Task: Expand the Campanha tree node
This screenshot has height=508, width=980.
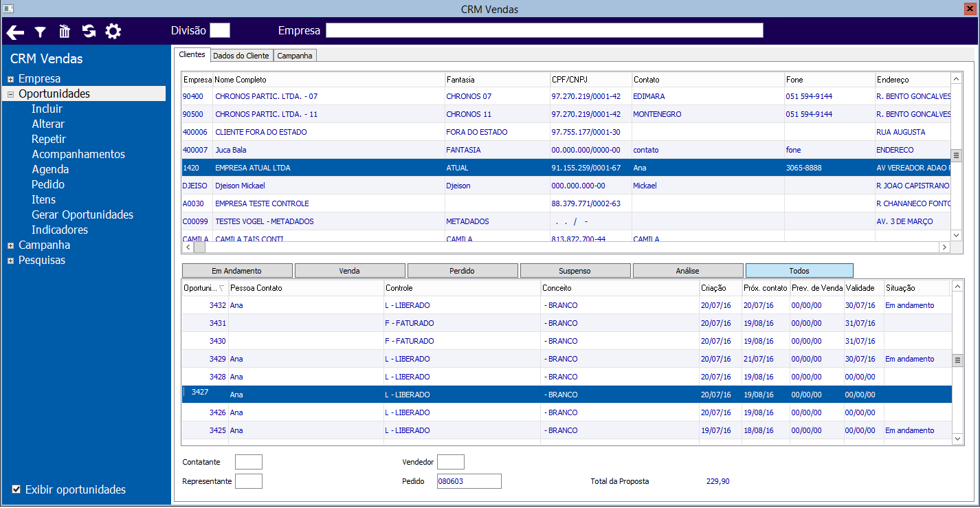Action: [x=10, y=245]
